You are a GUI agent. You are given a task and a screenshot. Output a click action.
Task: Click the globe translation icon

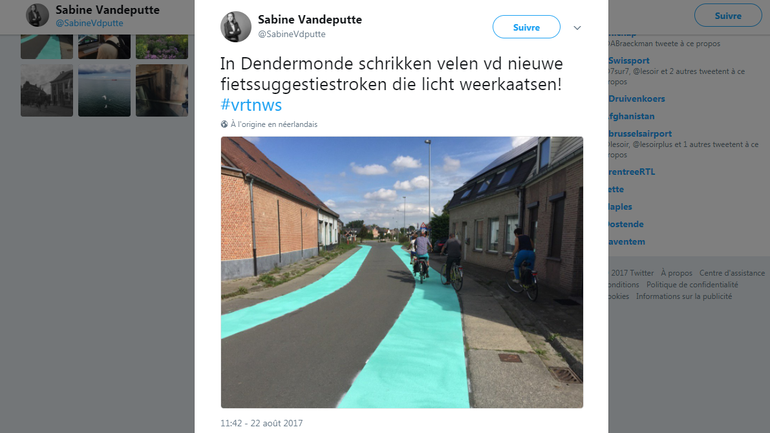pyautogui.click(x=224, y=124)
